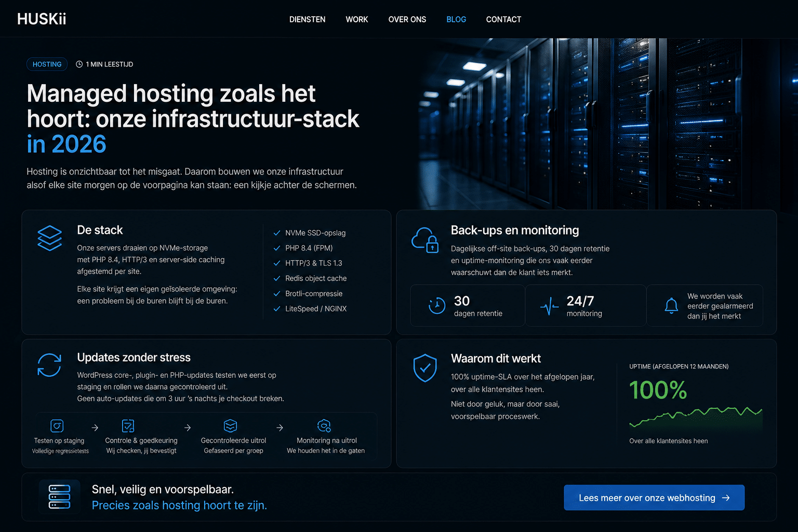
Task: Click the Testen op staging icon
Action: (57, 426)
